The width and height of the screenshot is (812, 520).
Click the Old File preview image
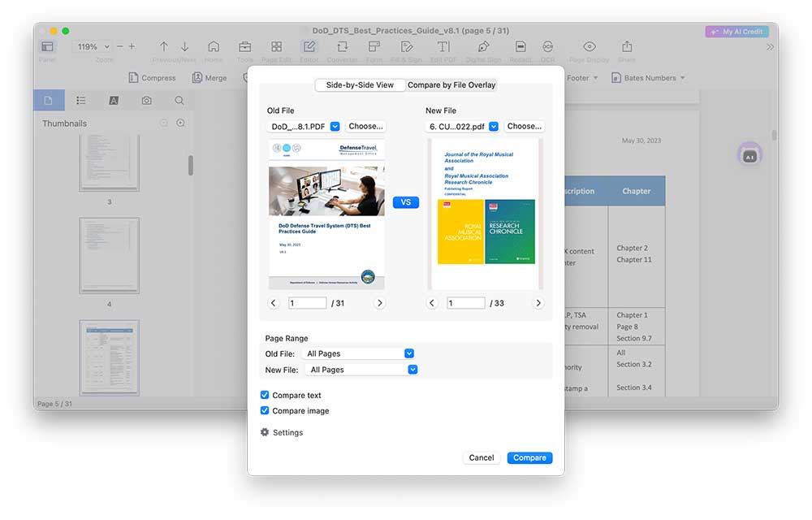point(326,214)
